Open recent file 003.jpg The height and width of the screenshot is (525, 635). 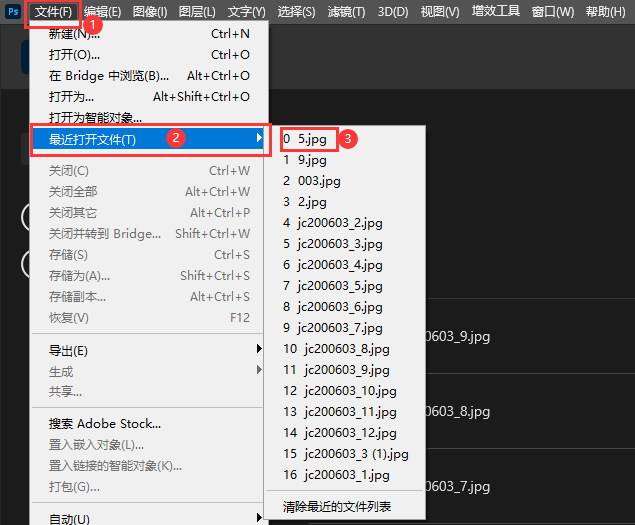tap(345, 181)
